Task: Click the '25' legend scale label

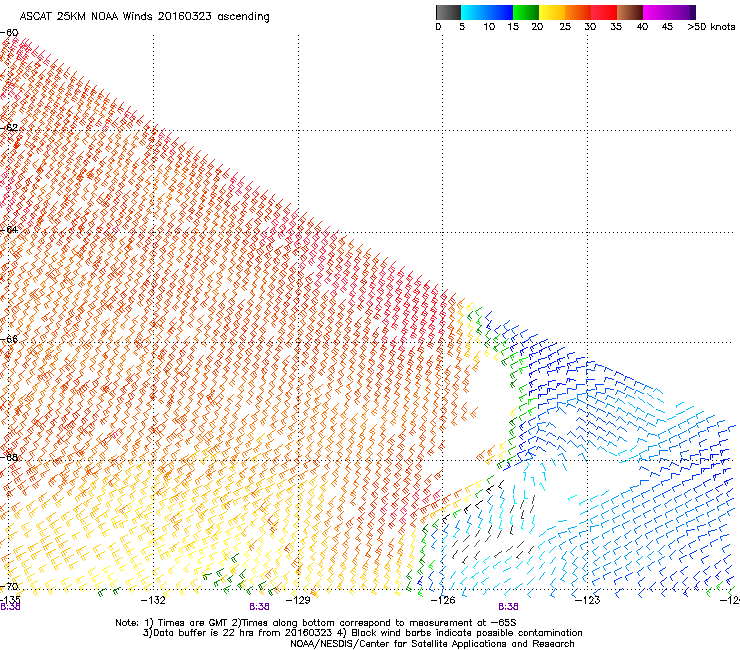Action: point(565,27)
